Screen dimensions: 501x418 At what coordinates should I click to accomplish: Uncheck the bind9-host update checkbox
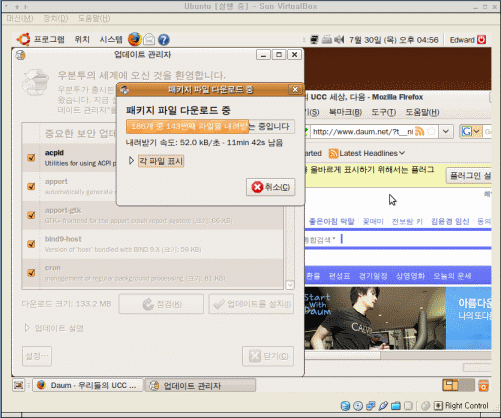click(31, 244)
